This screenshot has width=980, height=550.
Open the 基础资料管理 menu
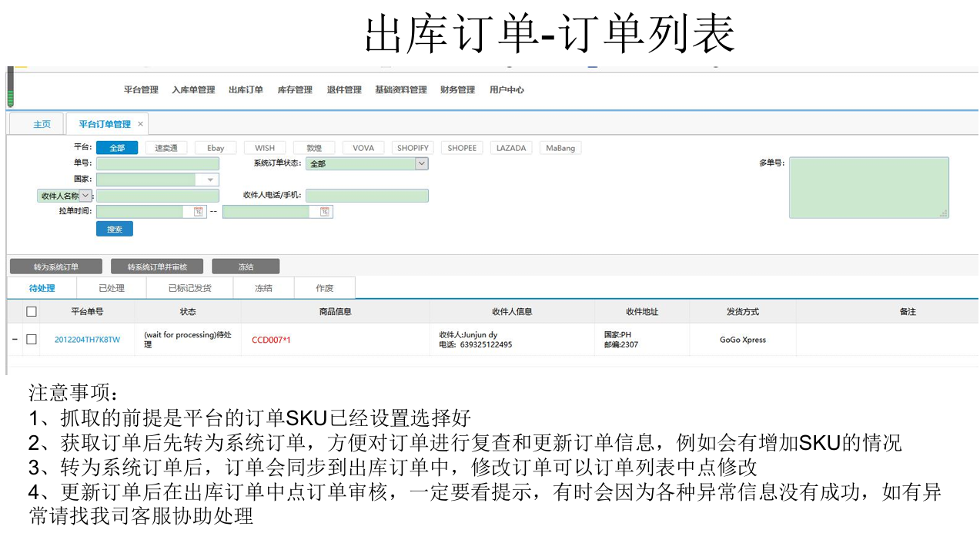point(401,90)
